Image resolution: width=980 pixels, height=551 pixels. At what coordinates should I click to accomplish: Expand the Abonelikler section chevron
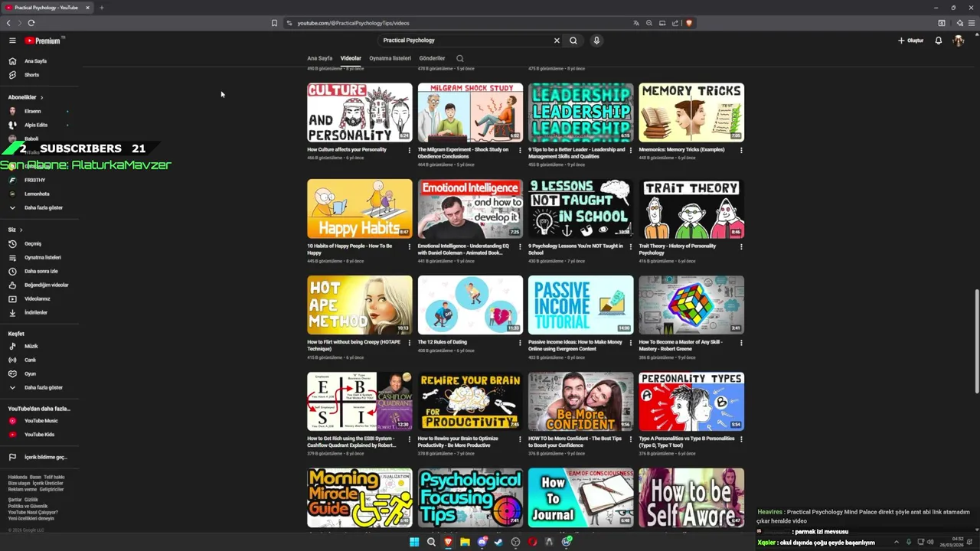[41, 97]
